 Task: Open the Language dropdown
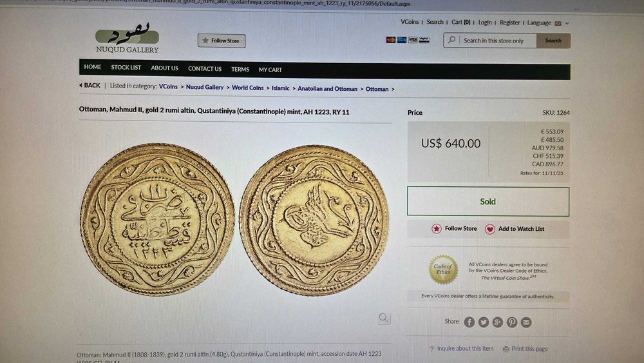click(548, 23)
